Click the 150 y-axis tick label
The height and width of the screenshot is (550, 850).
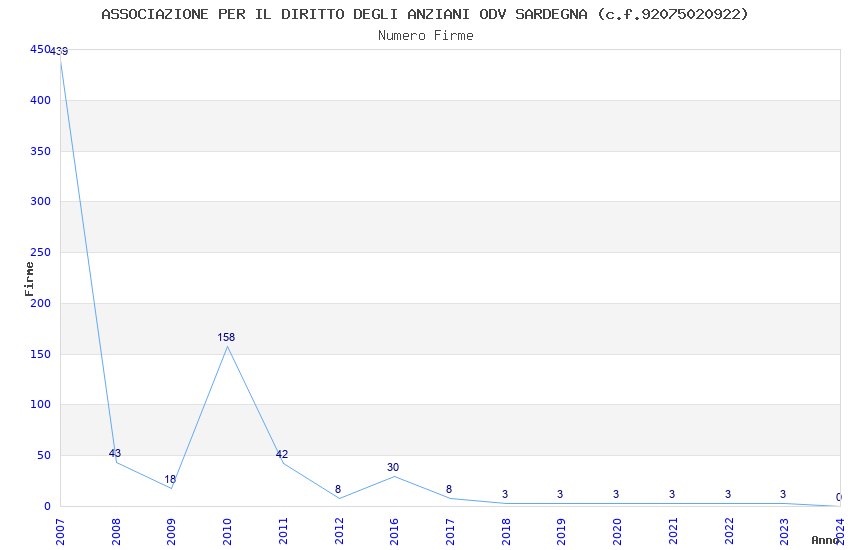pos(41,354)
